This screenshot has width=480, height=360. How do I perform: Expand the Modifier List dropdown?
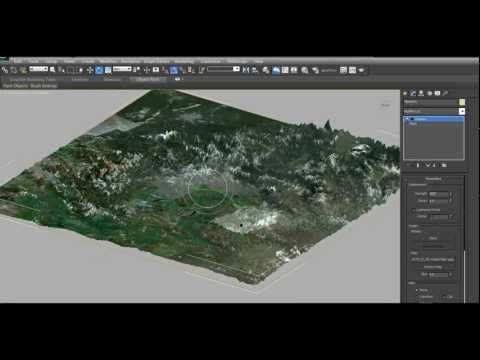tap(434, 111)
